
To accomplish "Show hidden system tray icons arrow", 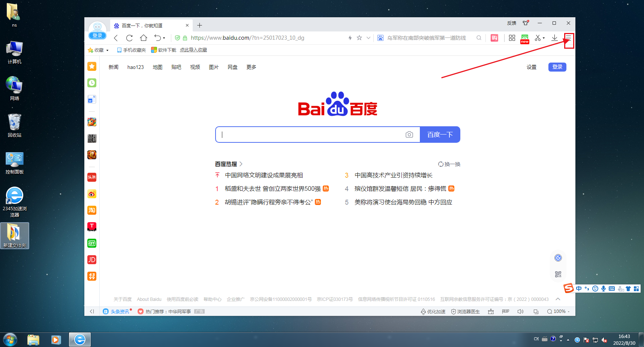I will coord(568,340).
